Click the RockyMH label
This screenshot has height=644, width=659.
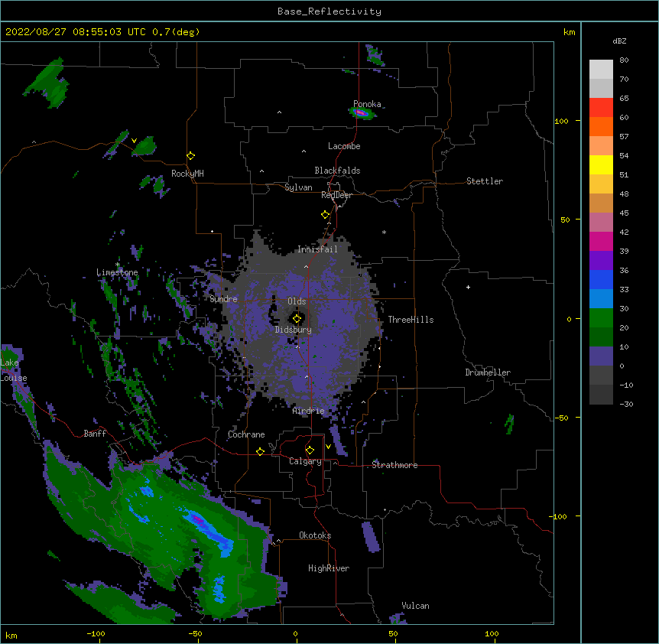point(187,174)
